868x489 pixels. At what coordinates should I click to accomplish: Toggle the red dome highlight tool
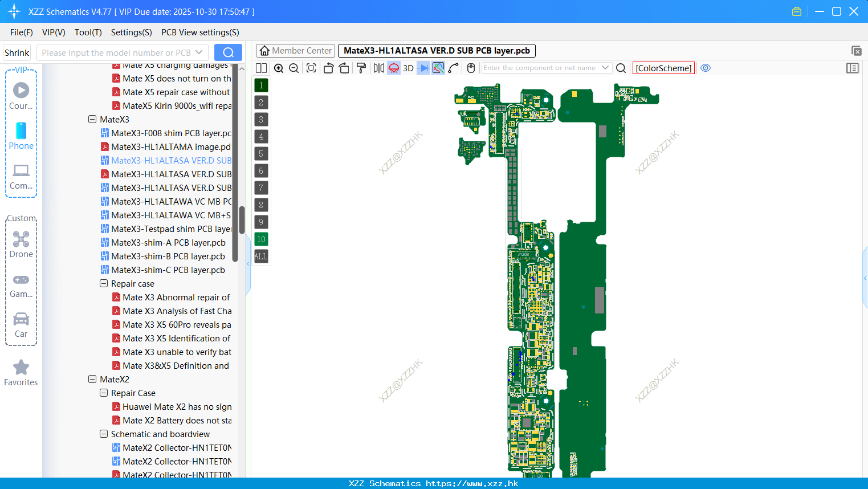coord(394,68)
